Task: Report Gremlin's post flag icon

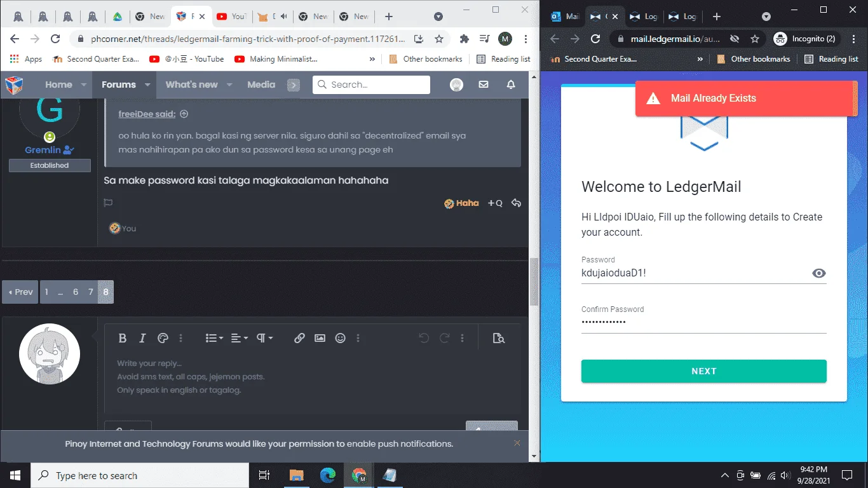Action: tap(108, 203)
